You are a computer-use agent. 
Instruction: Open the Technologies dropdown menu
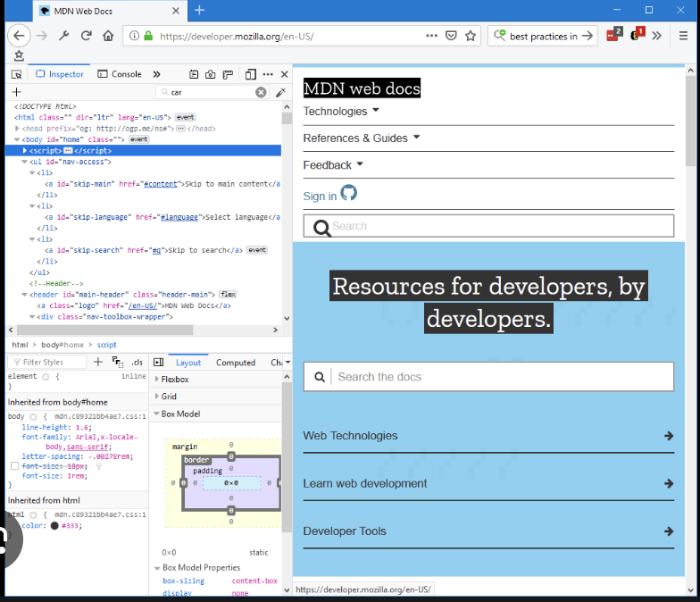[341, 111]
